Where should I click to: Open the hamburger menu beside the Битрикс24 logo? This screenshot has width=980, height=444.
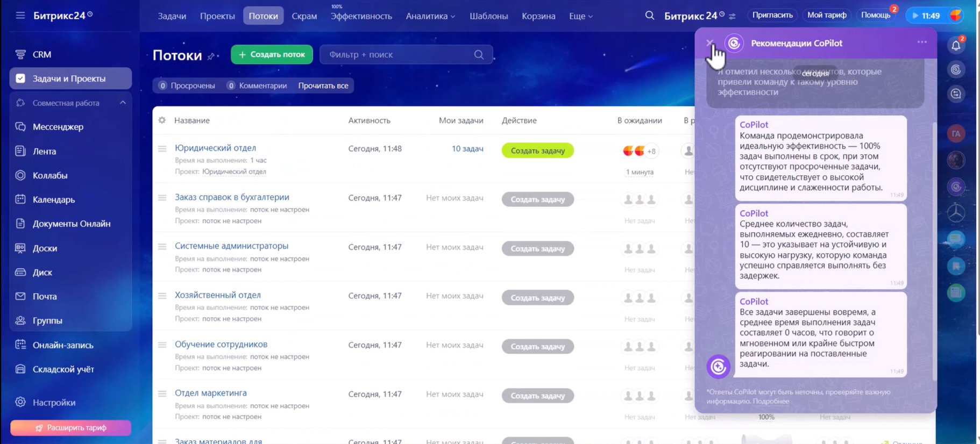20,16
